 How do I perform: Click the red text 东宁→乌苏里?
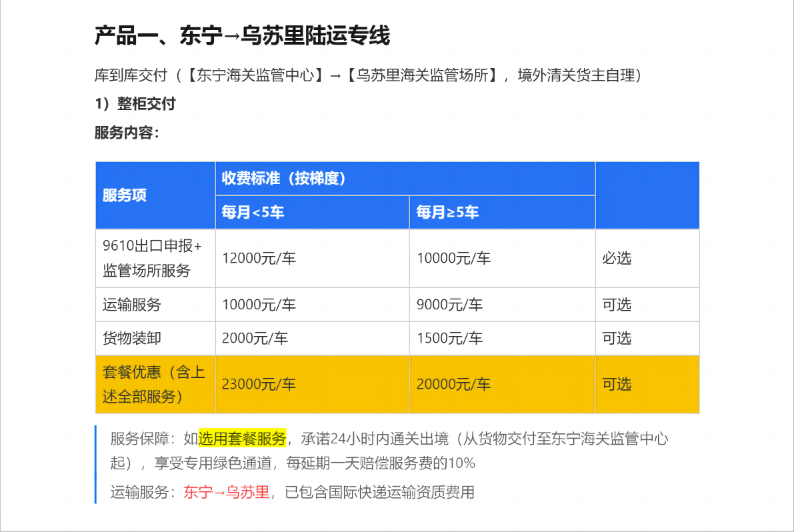click(227, 492)
